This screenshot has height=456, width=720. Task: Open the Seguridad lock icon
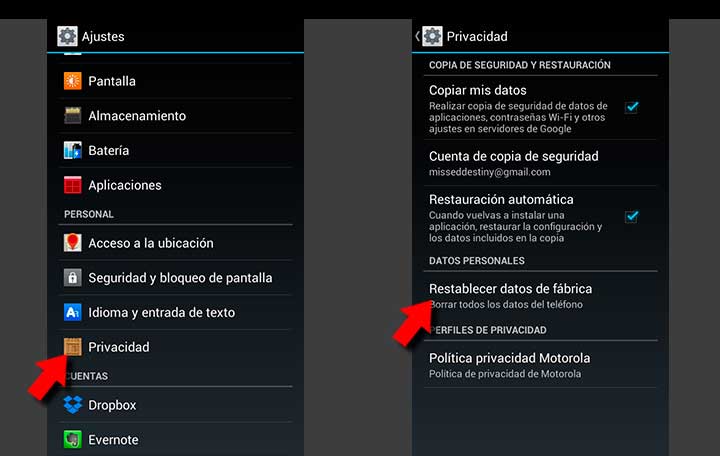click(73, 277)
